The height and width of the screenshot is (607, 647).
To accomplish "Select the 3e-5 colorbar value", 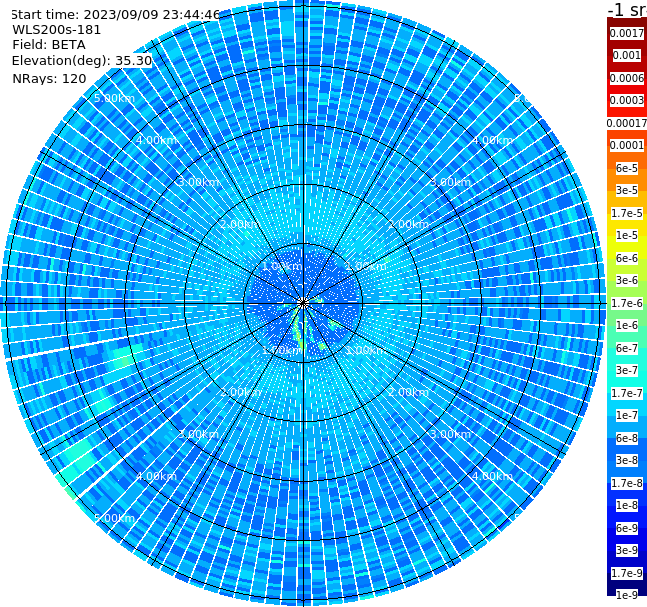I will click(627, 190).
